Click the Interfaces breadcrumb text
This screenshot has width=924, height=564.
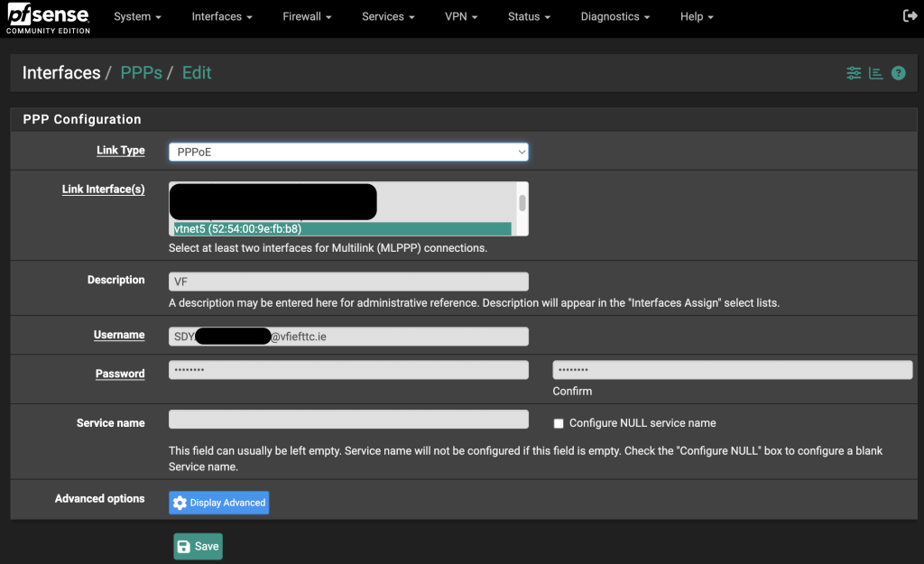tap(61, 72)
